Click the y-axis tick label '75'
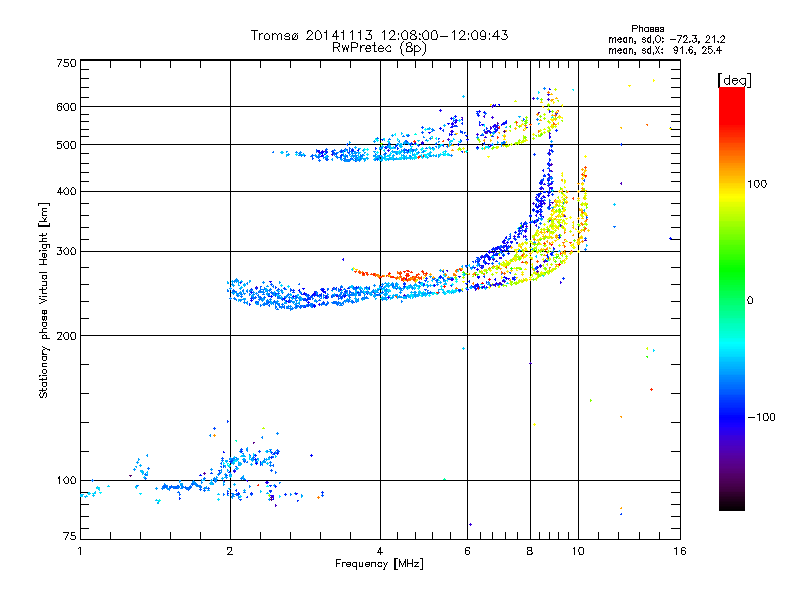This screenshot has height=600, width=800. (70, 536)
